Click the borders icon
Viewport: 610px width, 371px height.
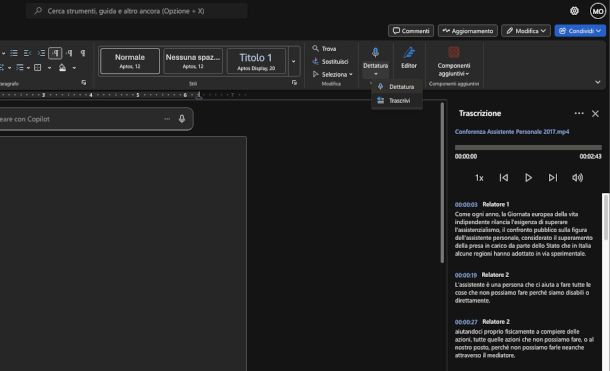coord(38,68)
